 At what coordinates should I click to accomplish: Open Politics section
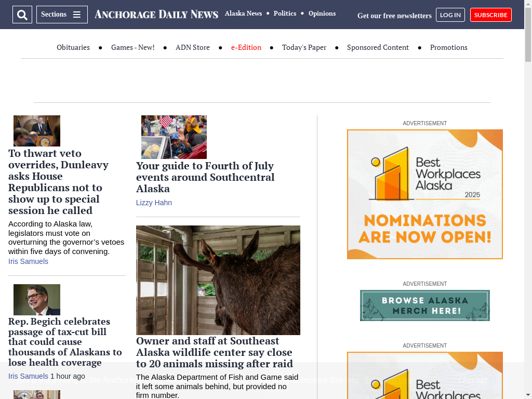click(285, 14)
